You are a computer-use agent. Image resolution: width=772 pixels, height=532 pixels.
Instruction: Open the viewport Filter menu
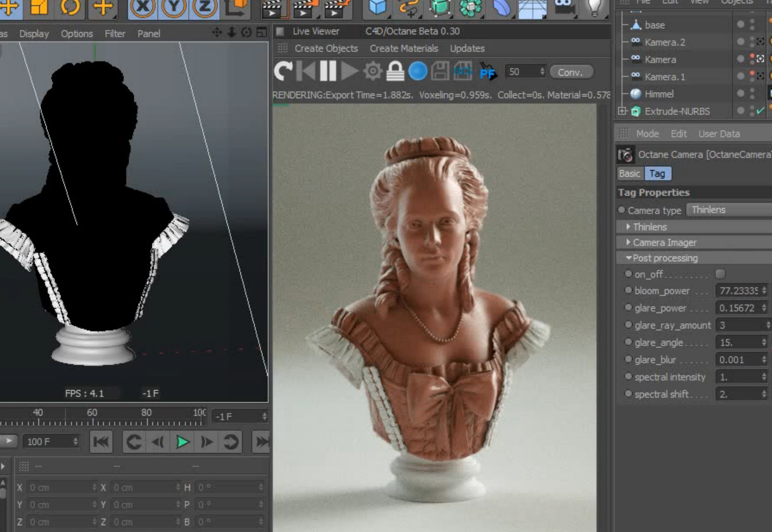[115, 33]
